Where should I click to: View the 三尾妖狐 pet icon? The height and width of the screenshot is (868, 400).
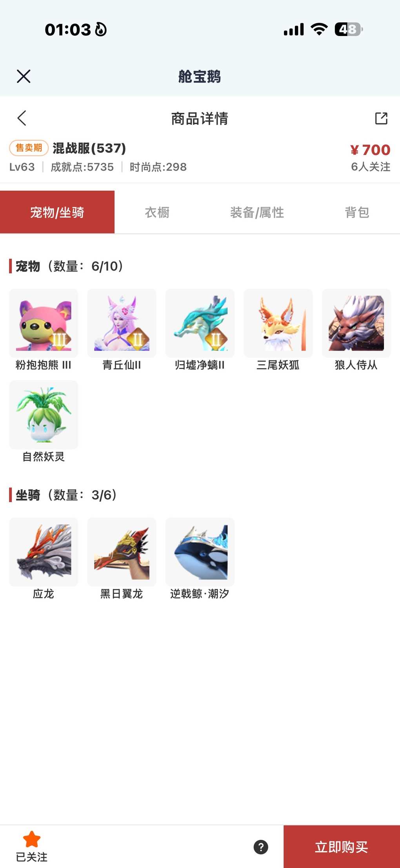(278, 323)
